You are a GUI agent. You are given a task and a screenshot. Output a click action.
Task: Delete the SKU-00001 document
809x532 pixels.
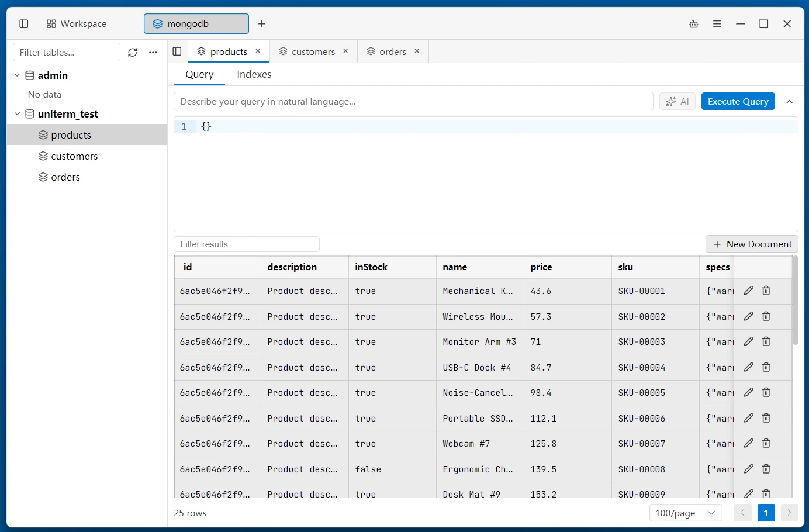tap(766, 291)
